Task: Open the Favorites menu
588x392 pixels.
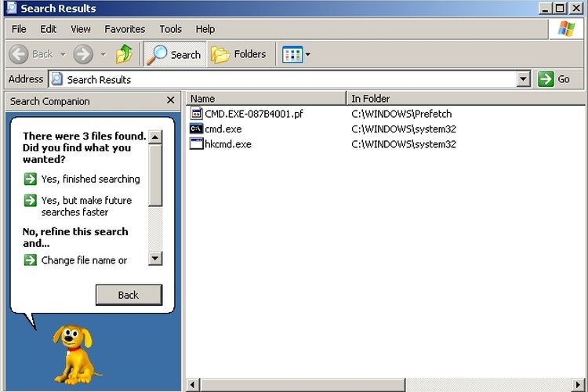Action: pos(125,29)
